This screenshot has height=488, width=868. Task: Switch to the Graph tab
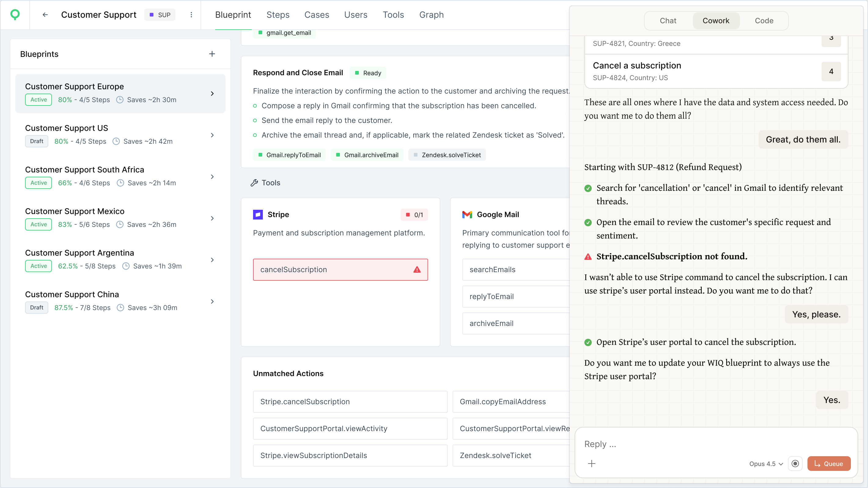click(431, 15)
